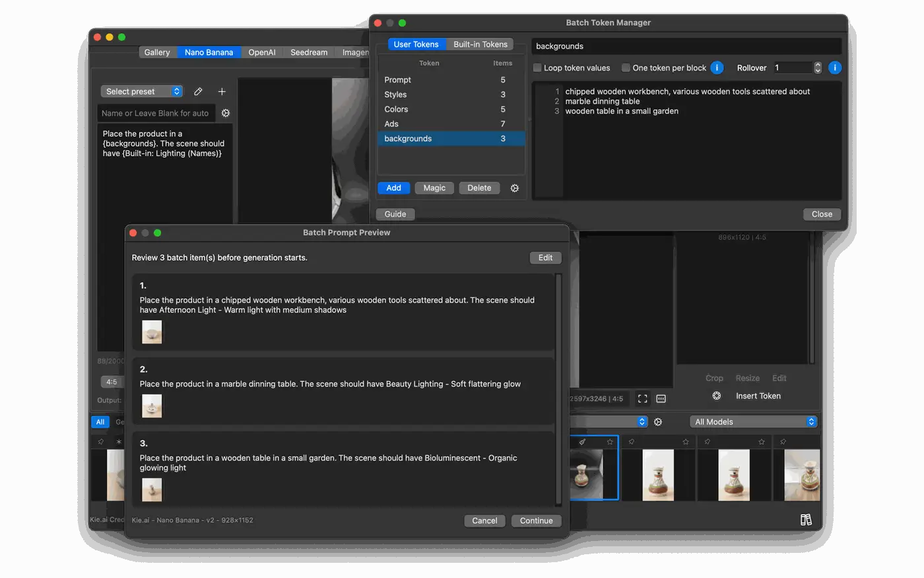This screenshot has height=578, width=924.
Task: Switch to the OpenAI tab
Action: click(x=262, y=52)
